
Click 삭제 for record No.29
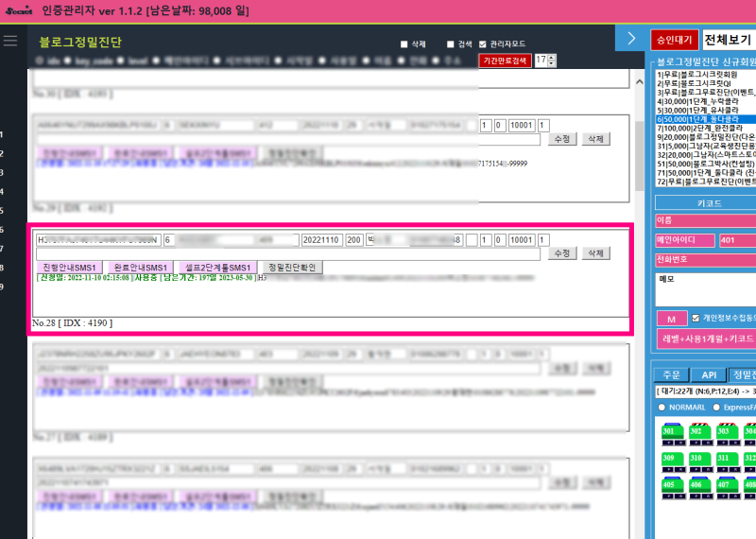596,139
